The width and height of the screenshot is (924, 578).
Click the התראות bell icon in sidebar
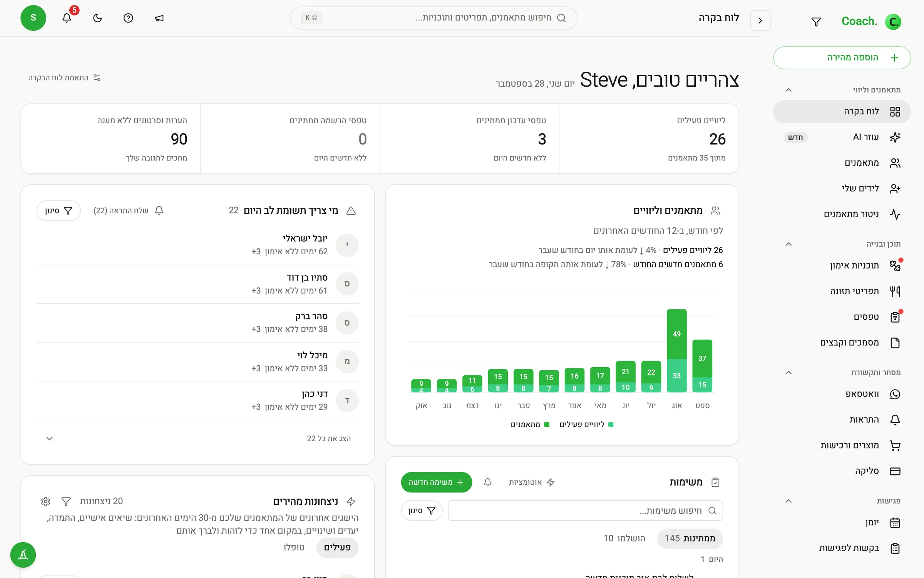[895, 420]
